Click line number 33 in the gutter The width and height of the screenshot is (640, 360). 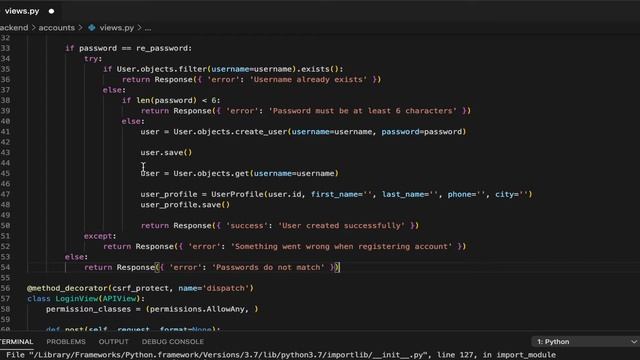pos(5,48)
